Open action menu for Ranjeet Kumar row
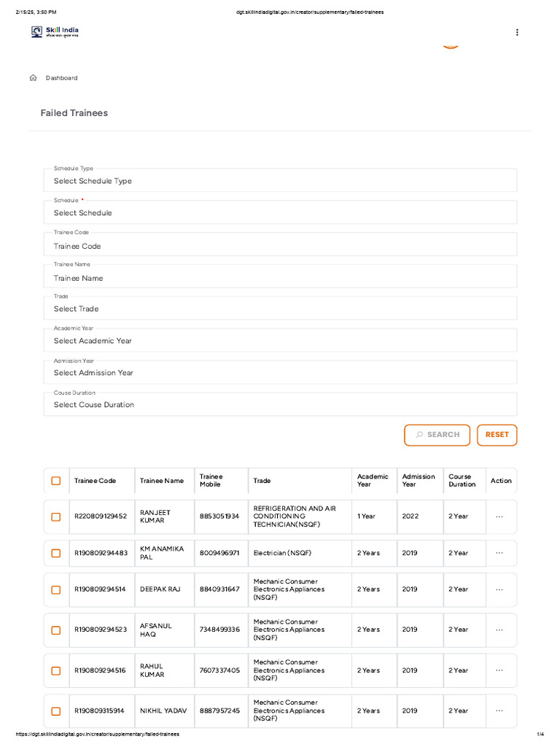 pyautogui.click(x=499, y=516)
